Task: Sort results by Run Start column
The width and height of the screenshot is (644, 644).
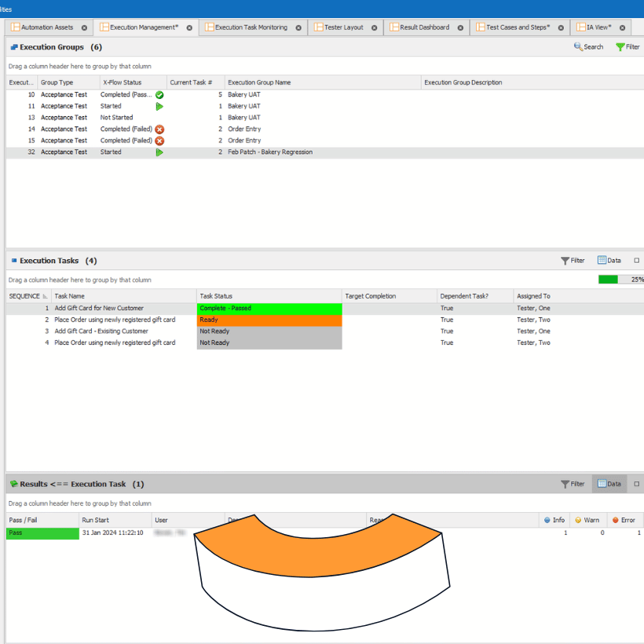Action: 115,521
